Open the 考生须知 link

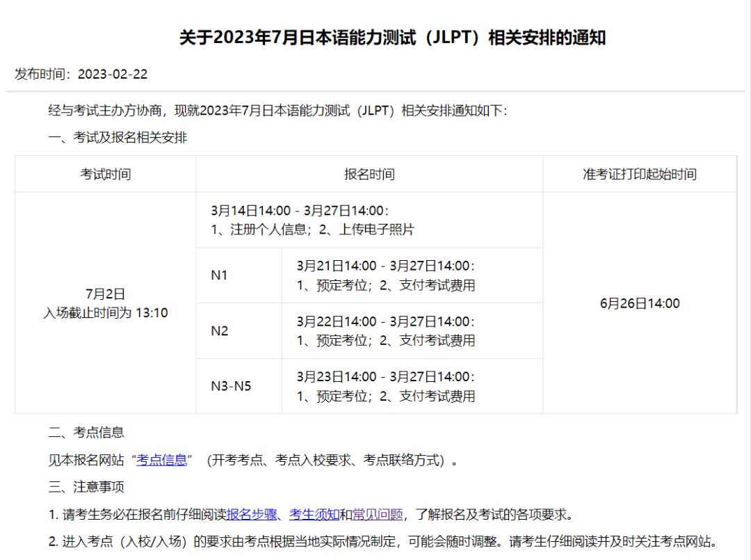coord(314,515)
